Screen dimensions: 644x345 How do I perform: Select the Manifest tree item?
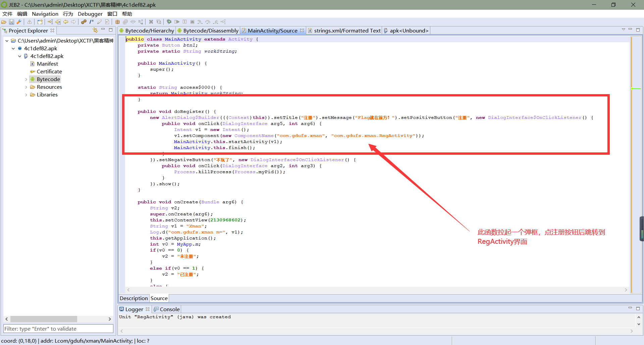click(47, 64)
